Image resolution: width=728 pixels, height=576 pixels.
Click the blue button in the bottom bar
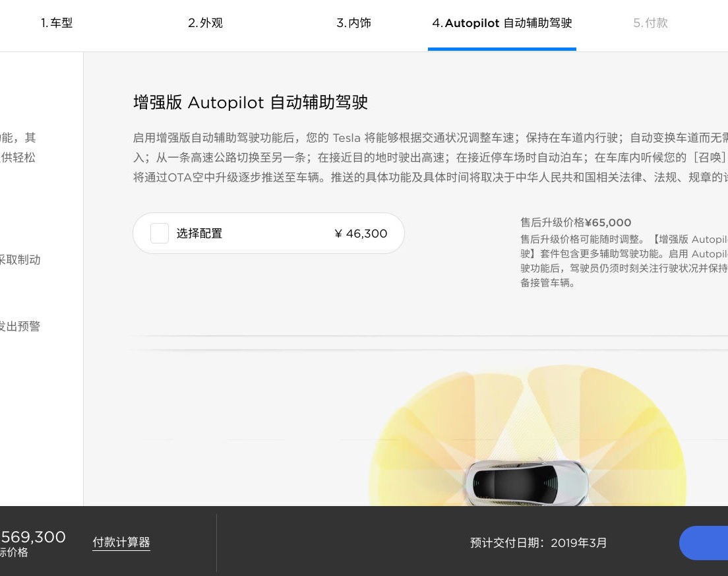click(x=704, y=542)
